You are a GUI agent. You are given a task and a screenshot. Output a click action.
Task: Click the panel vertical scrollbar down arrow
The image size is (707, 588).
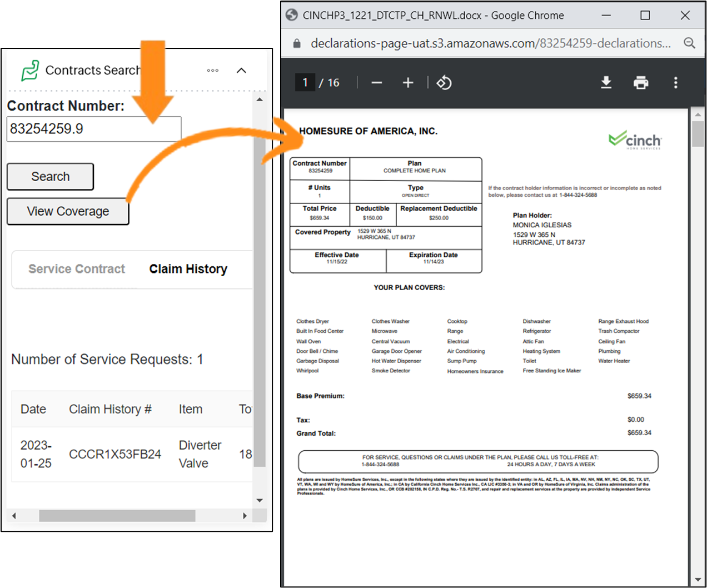coord(260,500)
